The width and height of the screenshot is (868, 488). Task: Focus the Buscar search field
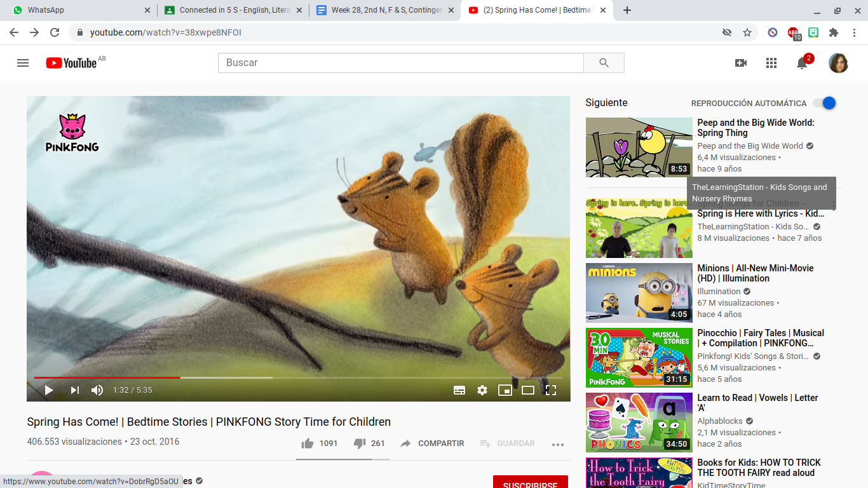point(401,63)
